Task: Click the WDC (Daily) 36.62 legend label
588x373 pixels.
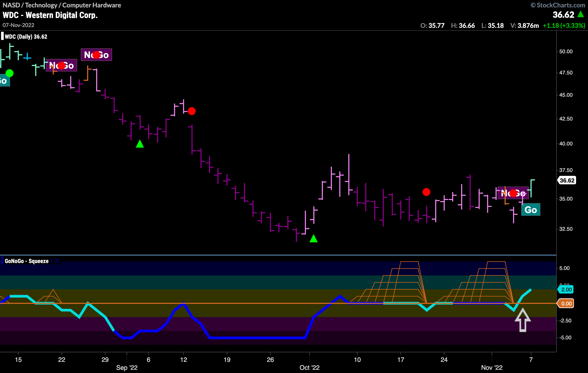Action: point(26,37)
